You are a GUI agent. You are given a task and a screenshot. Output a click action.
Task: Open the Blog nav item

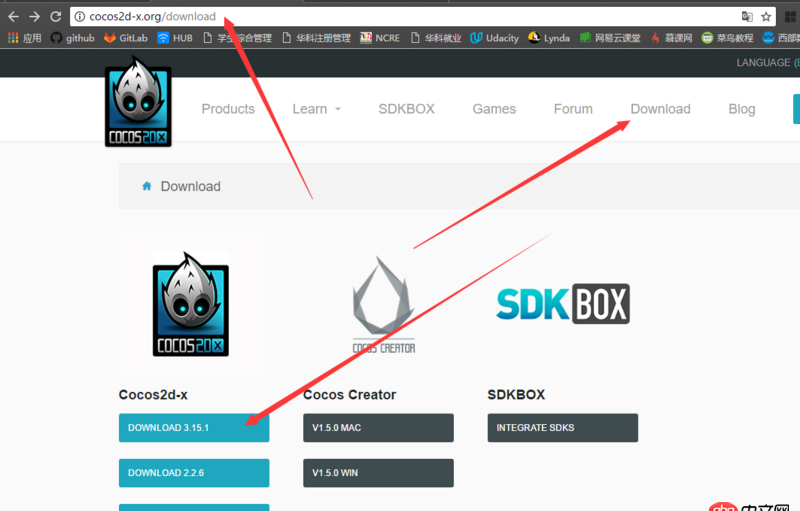pyautogui.click(x=741, y=109)
